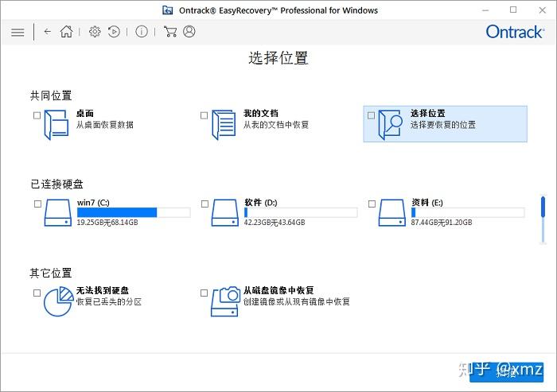Screen dimensions: 557x392
Task: Click the 无法找到硬盘 pie chart icon
Action: [58, 301]
